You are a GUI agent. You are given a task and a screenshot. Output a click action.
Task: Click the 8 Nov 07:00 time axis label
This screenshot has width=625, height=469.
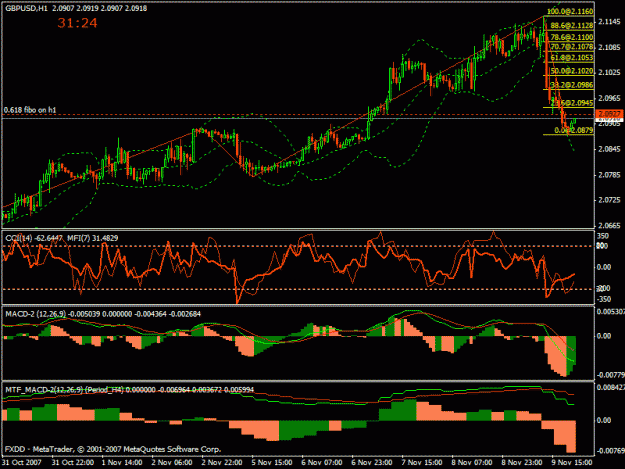pos(472,463)
